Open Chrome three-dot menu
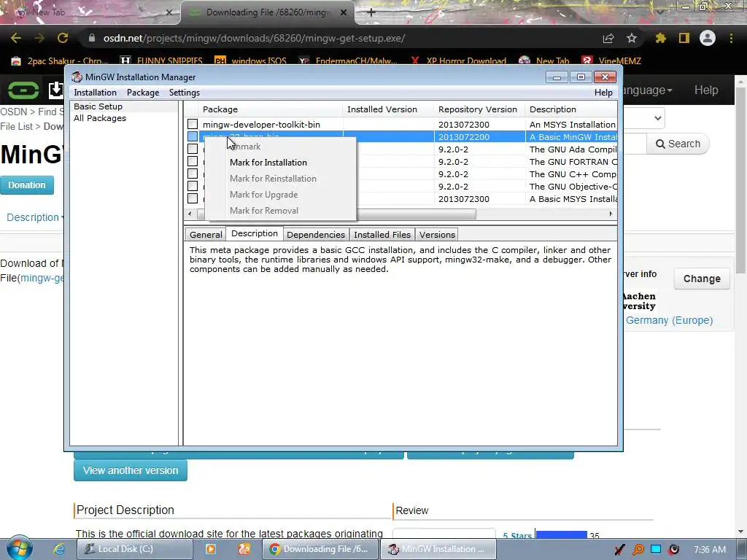This screenshot has height=560, width=747. [731, 38]
